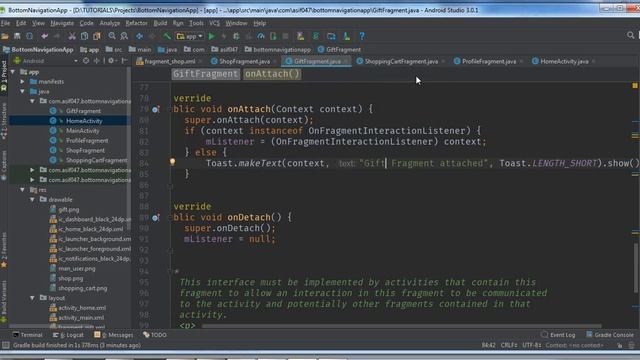Click the navigate Back arrow icon
The width and height of the screenshot is (640, 360).
click(x=140, y=36)
